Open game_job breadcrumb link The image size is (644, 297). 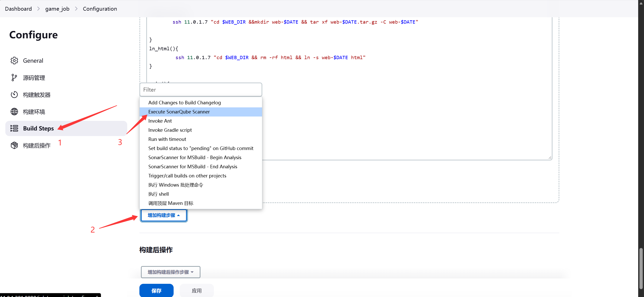[57, 9]
